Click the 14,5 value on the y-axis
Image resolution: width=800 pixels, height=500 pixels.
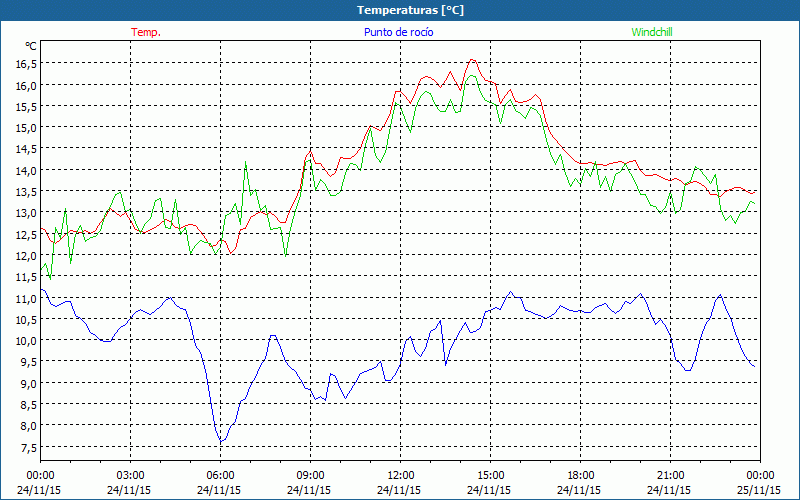[x=27, y=149]
